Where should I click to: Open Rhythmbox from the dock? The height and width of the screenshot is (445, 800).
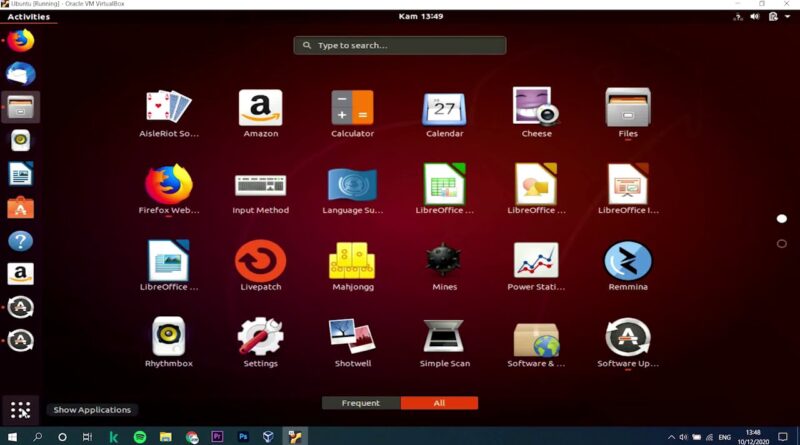[20, 140]
